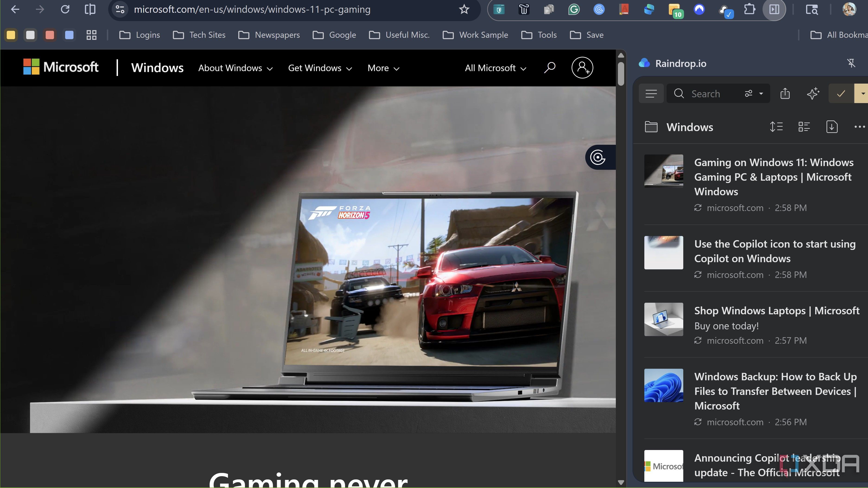Change the collection view layout icon
The width and height of the screenshot is (868, 488).
pos(804,127)
